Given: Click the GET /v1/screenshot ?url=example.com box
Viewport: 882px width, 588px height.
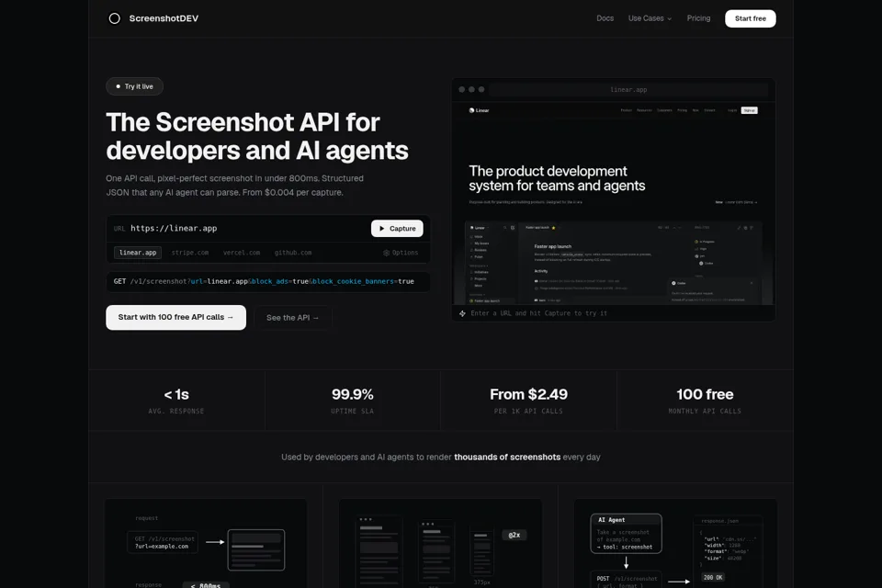Looking at the screenshot, I should [164, 542].
